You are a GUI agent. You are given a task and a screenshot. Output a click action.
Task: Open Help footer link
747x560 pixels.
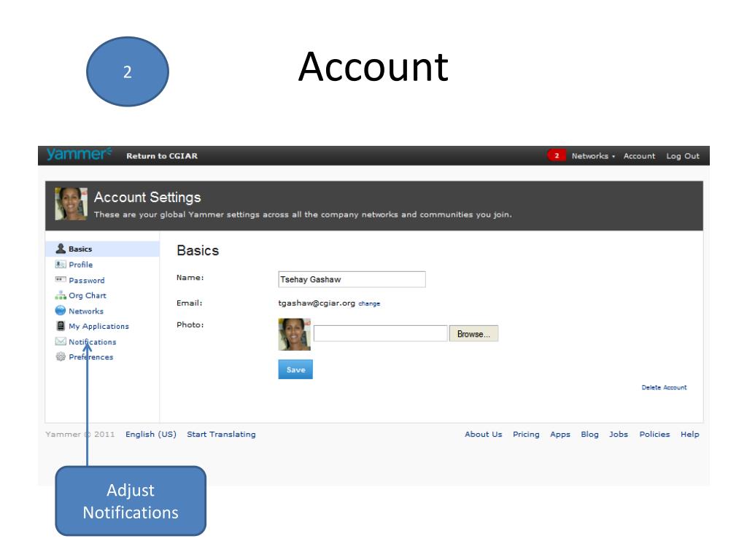coord(690,435)
